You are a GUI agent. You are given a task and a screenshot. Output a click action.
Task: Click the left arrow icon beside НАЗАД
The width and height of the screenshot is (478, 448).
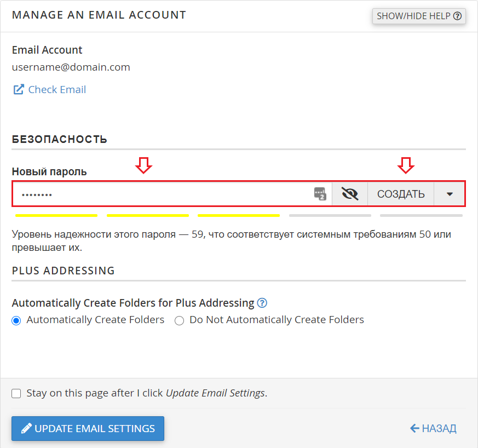414,428
